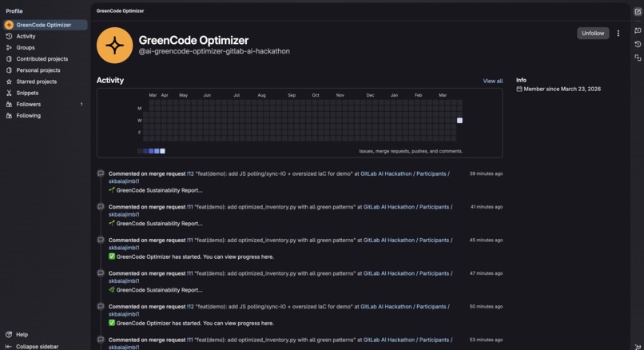Click the Contributed projects icon
644x350 pixels.
pyautogui.click(x=9, y=59)
